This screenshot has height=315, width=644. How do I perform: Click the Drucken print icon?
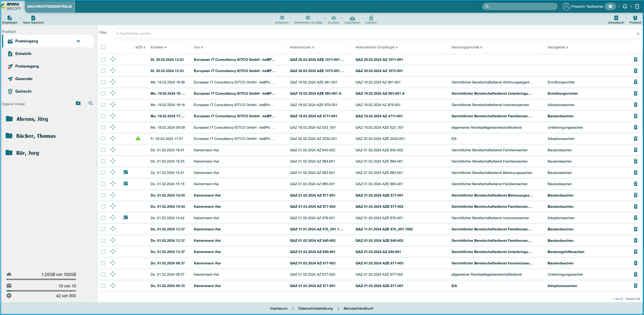coord(334,18)
